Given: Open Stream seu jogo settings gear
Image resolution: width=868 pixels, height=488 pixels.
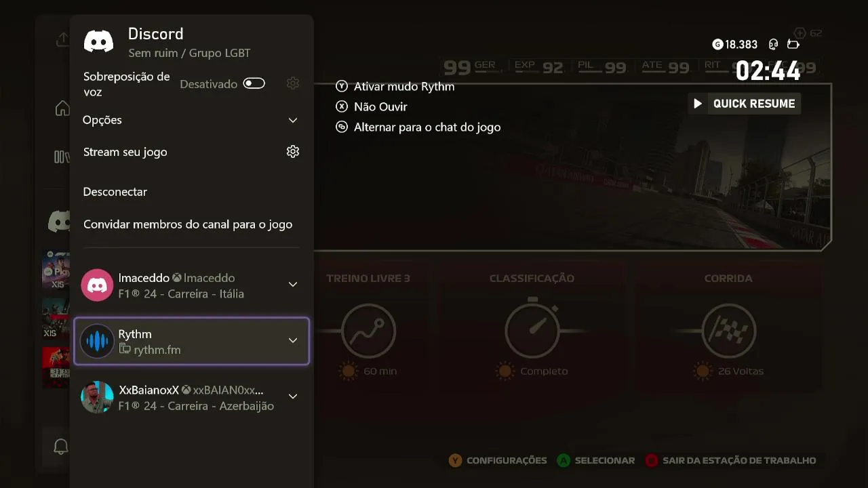Looking at the screenshot, I should (x=293, y=152).
